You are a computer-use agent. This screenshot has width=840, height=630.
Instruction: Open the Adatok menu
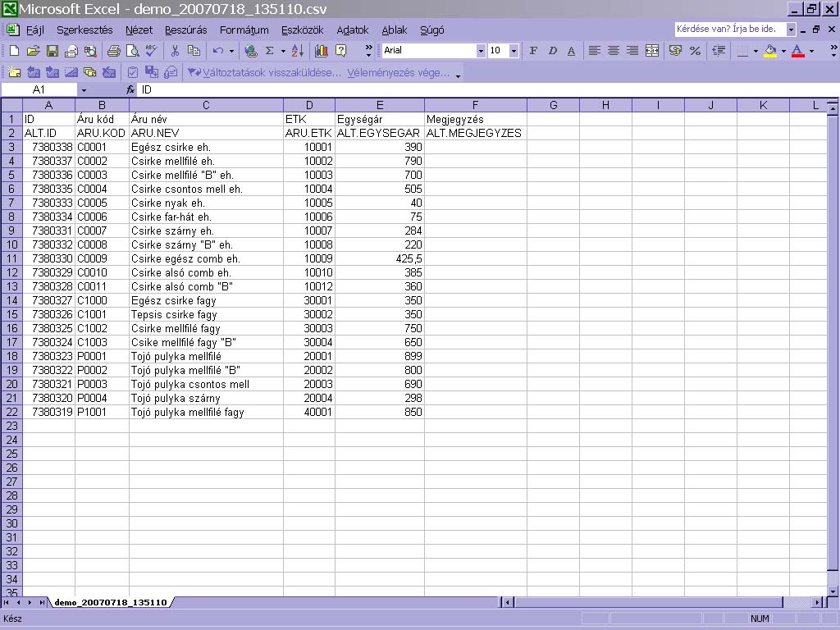tap(352, 30)
